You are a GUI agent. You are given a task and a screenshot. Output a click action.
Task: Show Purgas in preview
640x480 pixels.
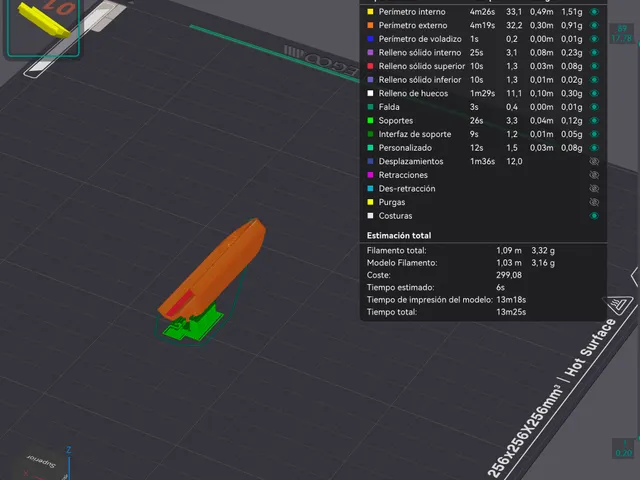point(594,202)
